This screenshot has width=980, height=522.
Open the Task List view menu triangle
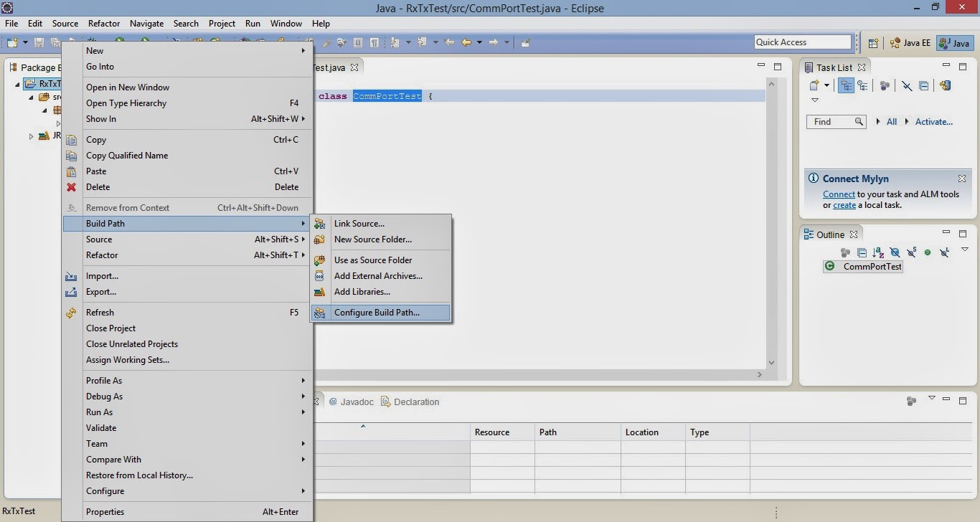(815, 100)
